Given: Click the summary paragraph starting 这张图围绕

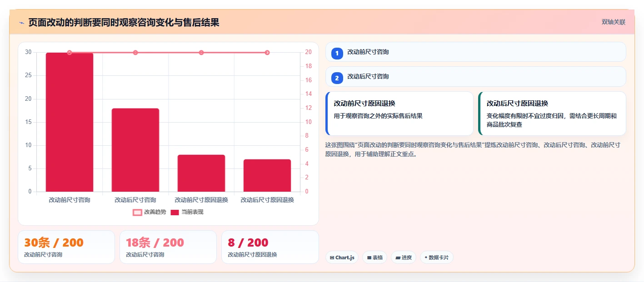Looking at the screenshot, I should 473,149.
